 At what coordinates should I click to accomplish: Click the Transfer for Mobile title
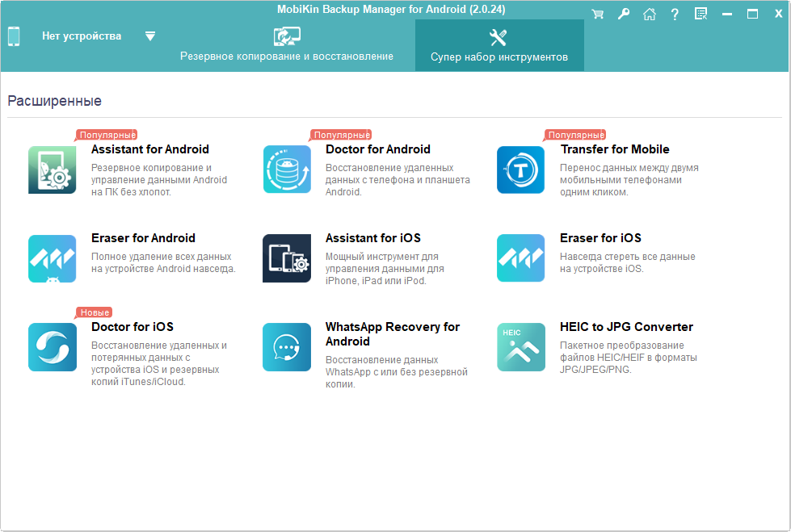click(615, 149)
